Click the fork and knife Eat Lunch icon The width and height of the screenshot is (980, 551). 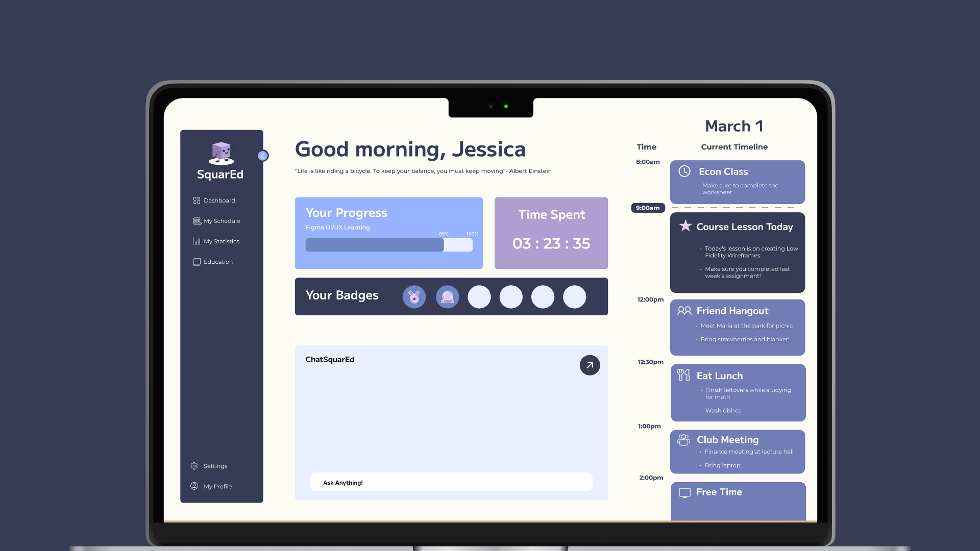click(x=683, y=375)
